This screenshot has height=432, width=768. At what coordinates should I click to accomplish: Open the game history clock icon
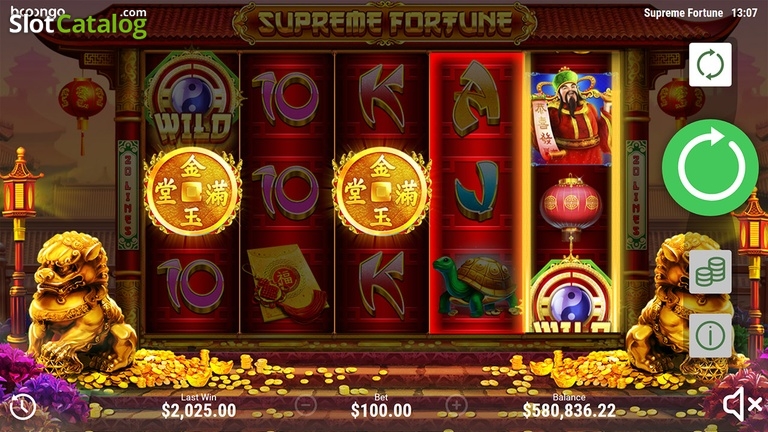click(23, 406)
